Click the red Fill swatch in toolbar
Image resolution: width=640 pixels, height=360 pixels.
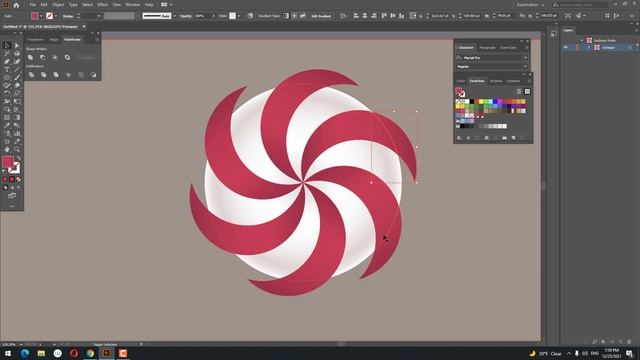pos(8,162)
